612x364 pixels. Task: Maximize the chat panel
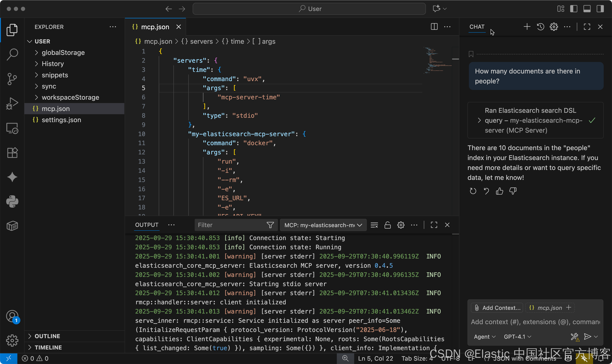click(x=587, y=27)
